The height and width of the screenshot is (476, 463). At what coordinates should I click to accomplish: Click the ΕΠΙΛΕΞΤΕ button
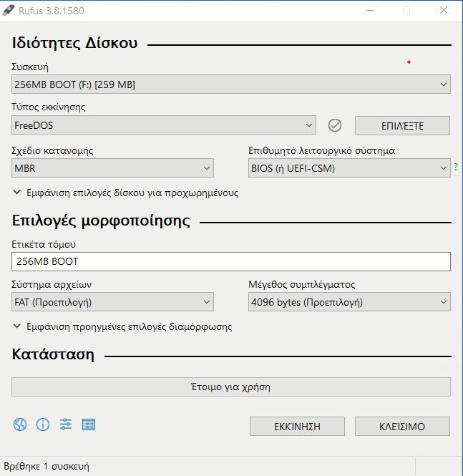[x=402, y=125]
